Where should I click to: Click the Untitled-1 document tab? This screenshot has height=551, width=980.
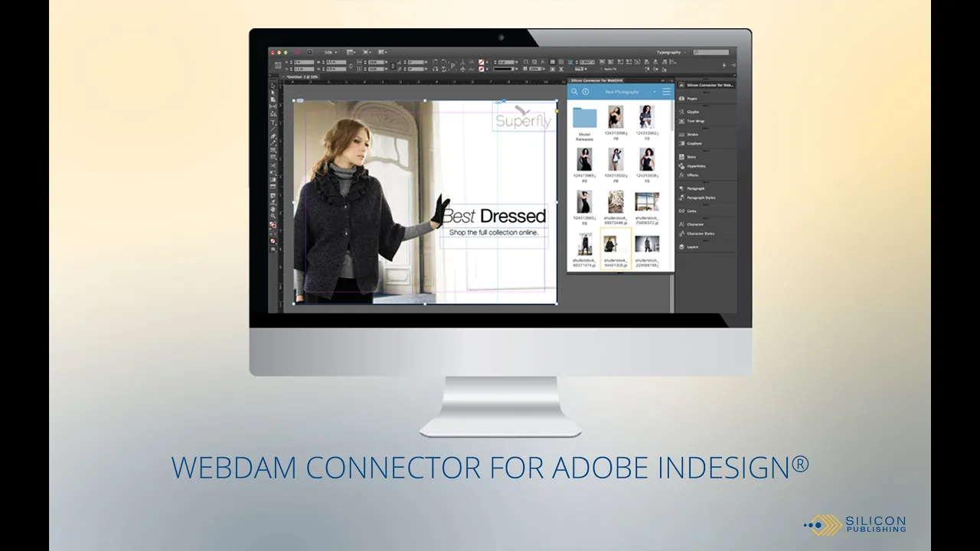302,77
